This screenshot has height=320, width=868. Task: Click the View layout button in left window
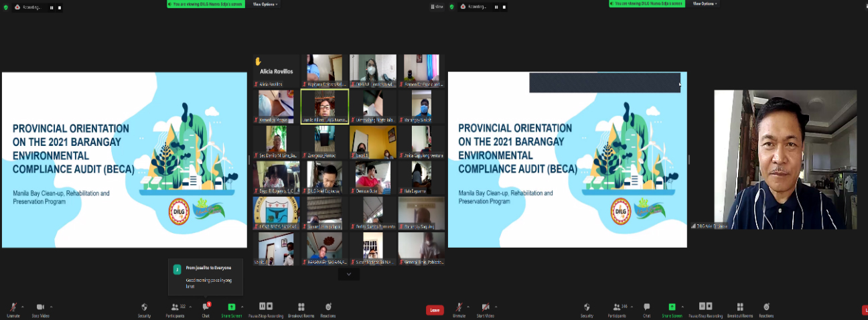tap(438, 7)
